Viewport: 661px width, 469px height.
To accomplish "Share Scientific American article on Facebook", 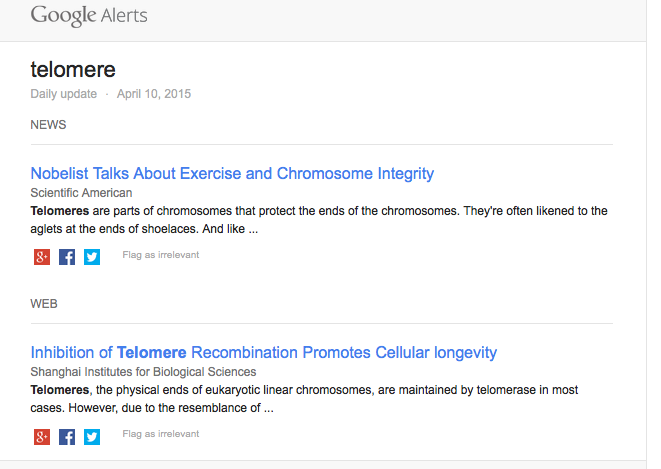I will (x=67, y=257).
